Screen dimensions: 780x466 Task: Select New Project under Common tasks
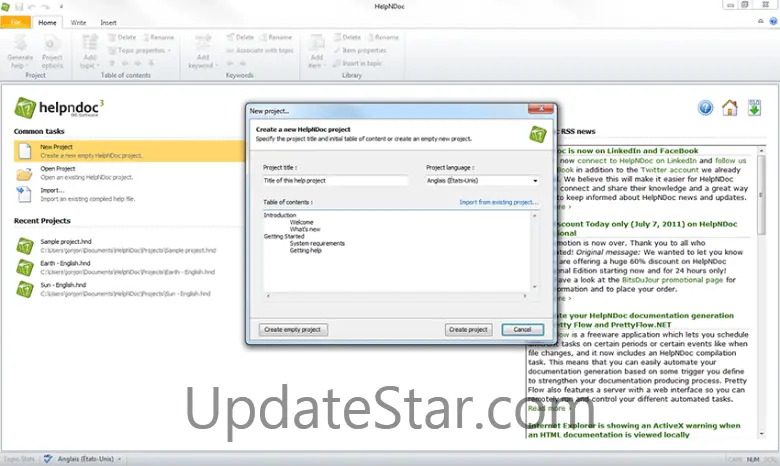pyautogui.click(x=129, y=151)
